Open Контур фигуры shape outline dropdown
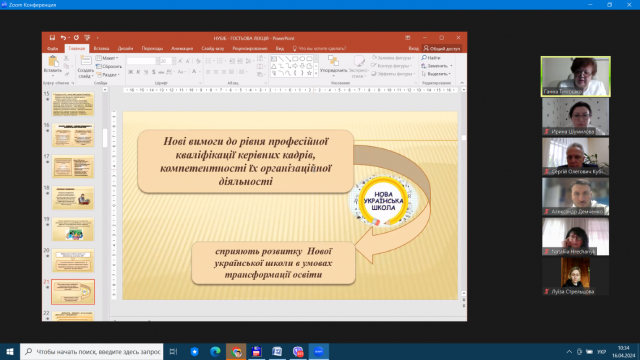 [x=391, y=66]
